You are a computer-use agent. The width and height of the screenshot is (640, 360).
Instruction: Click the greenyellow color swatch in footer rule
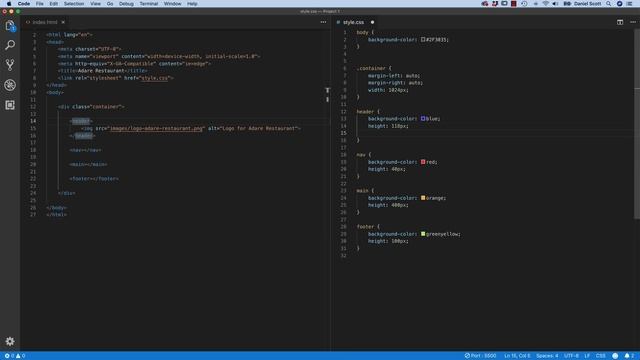(423, 234)
